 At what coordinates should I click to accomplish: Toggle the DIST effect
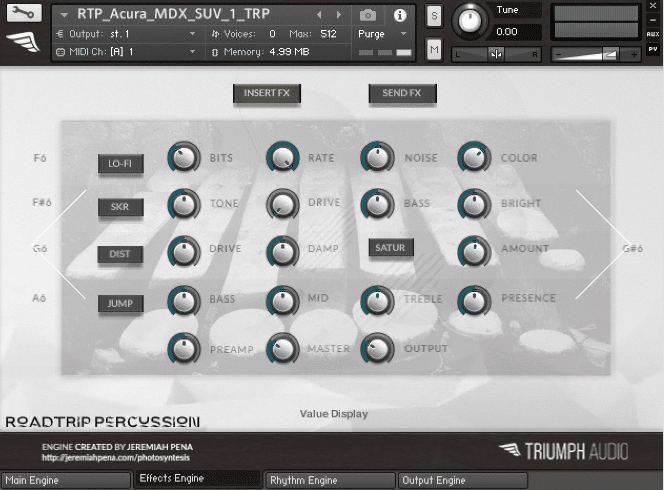(121, 254)
